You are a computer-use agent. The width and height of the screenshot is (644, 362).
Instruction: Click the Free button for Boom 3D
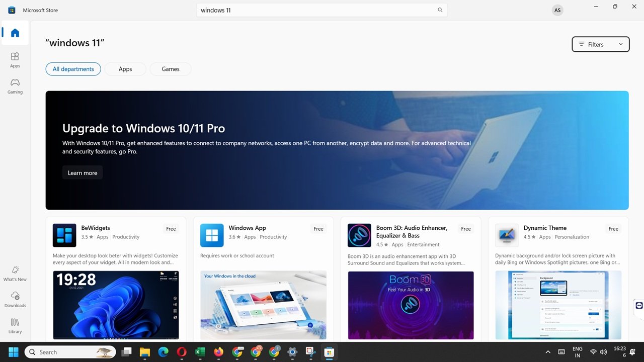(x=466, y=229)
